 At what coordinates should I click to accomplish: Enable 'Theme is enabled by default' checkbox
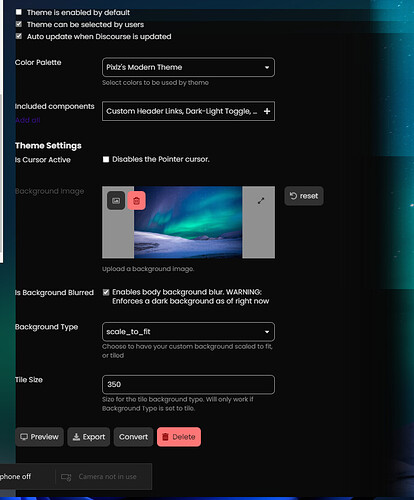[19, 12]
